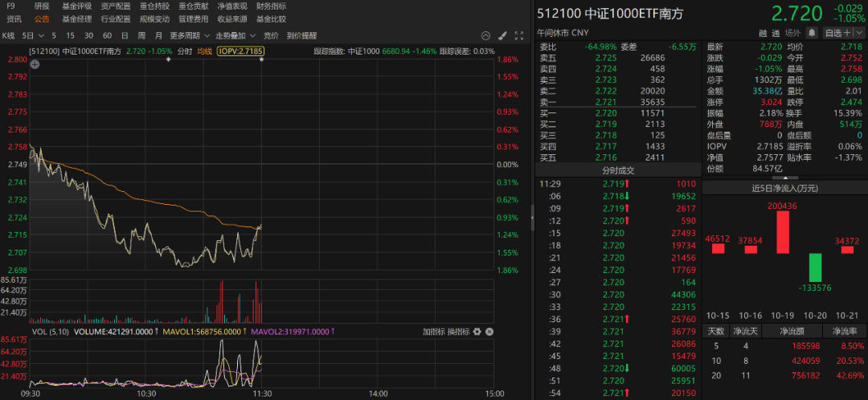Select the paintbrush drawing tool icon
The width and height of the screenshot is (868, 400).
[x=502, y=35]
